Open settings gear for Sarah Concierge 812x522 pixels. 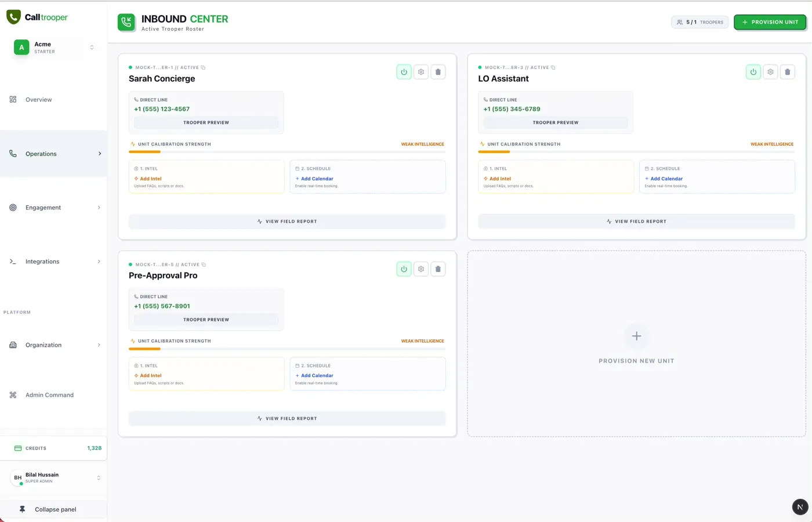click(x=421, y=72)
